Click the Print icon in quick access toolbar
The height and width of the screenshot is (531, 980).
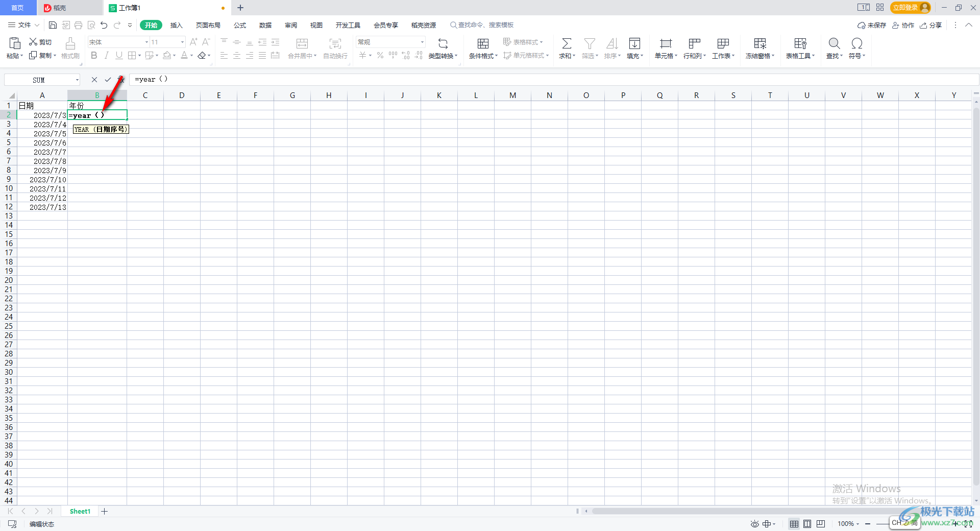point(78,25)
